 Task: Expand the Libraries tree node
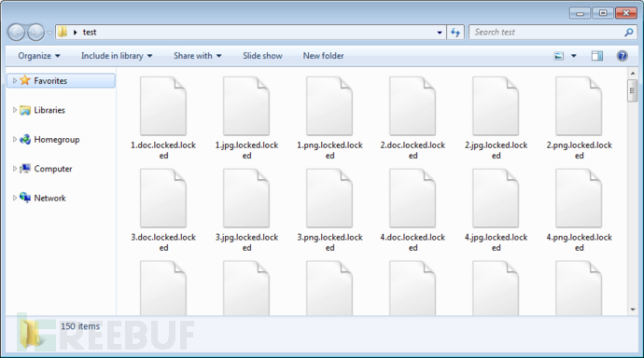click(14, 110)
